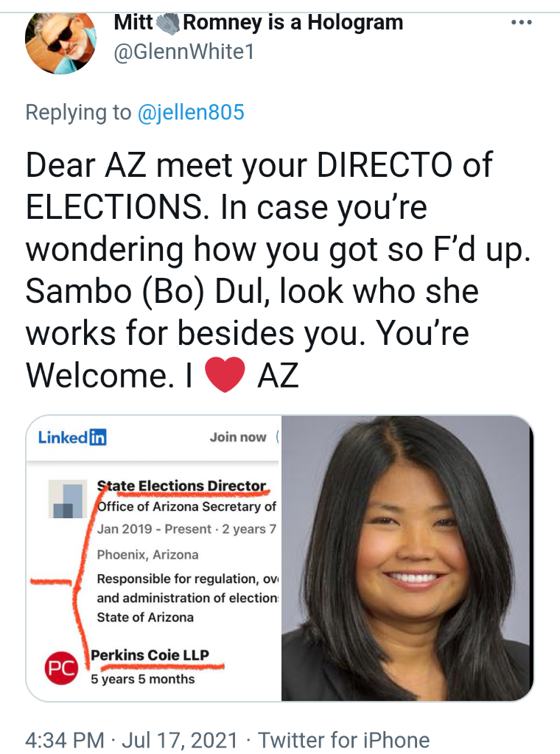Tap the tweet author's profile avatar
This screenshot has width=560, height=754.
tap(60, 43)
